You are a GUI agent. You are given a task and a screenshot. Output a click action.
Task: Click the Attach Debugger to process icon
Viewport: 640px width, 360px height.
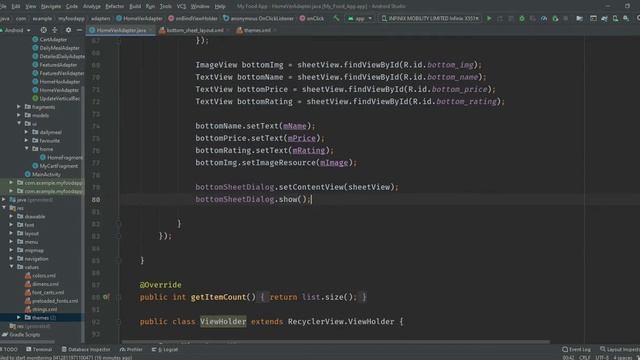click(555, 18)
